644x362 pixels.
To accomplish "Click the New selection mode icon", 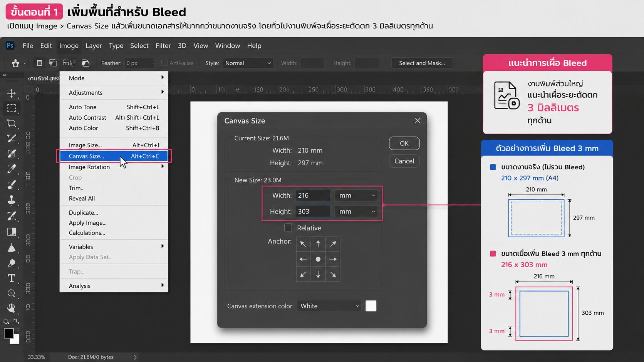I will click(x=39, y=63).
